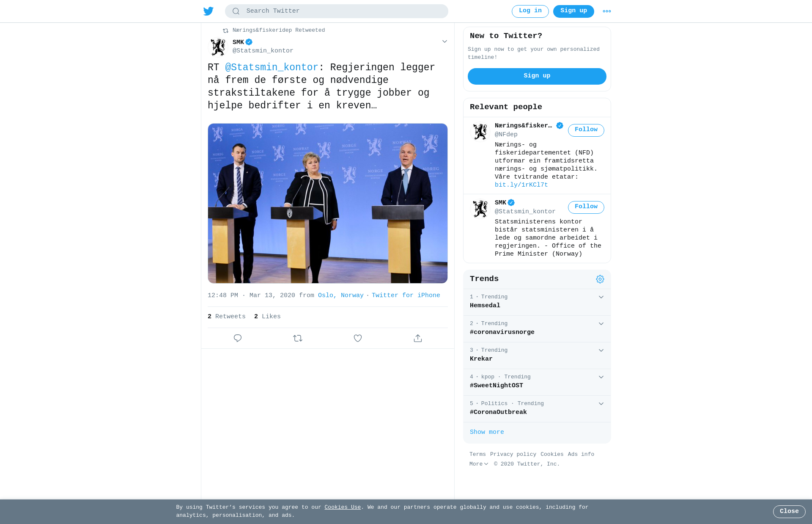
Task: Reply to the SMK tweet
Action: [238, 338]
